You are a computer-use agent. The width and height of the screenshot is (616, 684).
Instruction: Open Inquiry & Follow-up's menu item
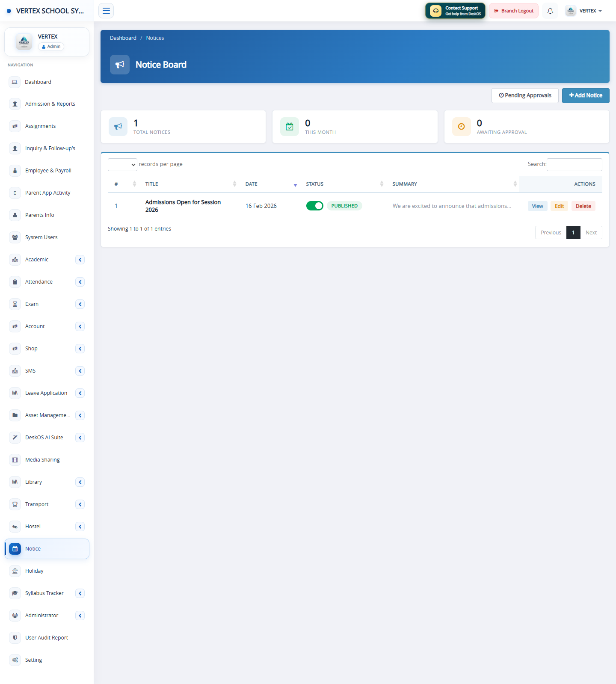tap(47, 148)
